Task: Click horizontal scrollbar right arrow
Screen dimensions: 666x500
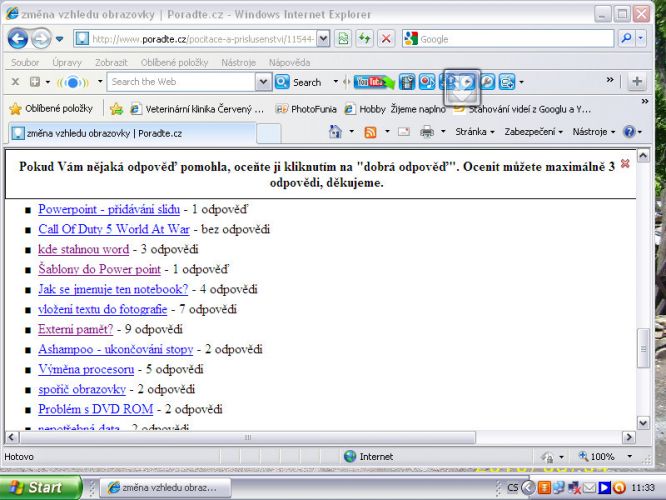Action: coord(629,437)
